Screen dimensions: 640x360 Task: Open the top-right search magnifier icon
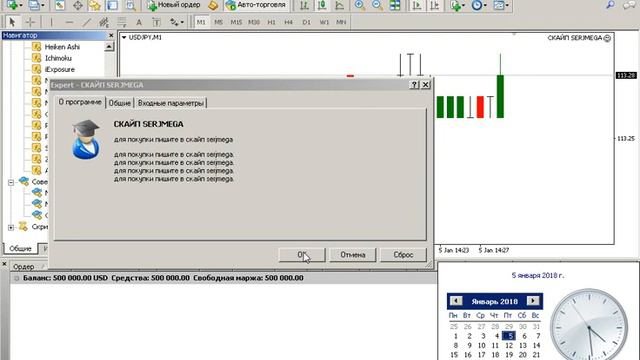click(x=610, y=5)
